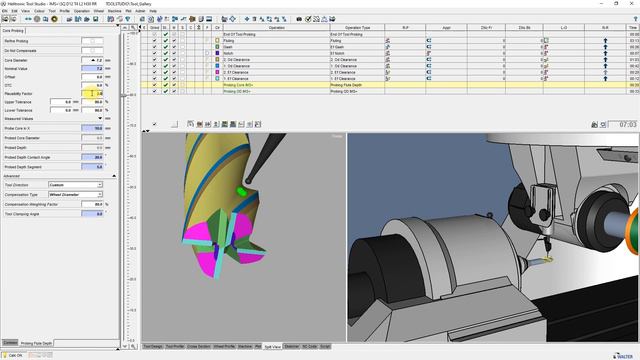Expand the Core Diameter arrow
This screenshot has width=640, height=360.
93,60
